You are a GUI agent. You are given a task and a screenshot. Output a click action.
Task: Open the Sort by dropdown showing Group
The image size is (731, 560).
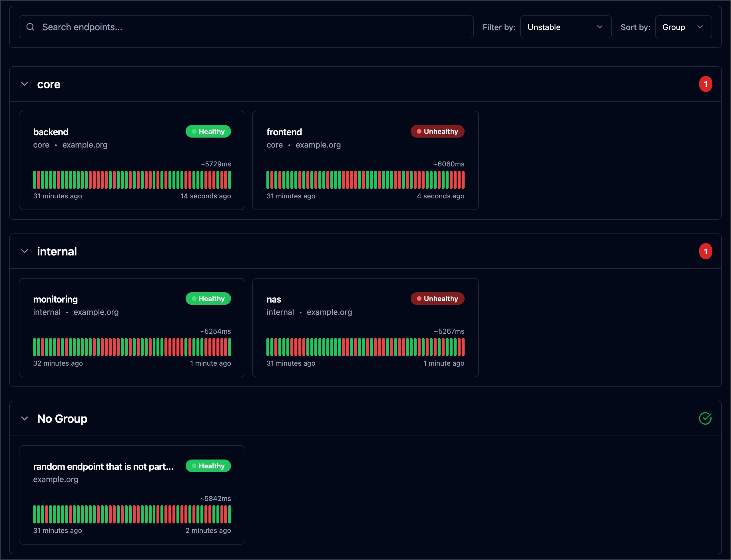(683, 27)
